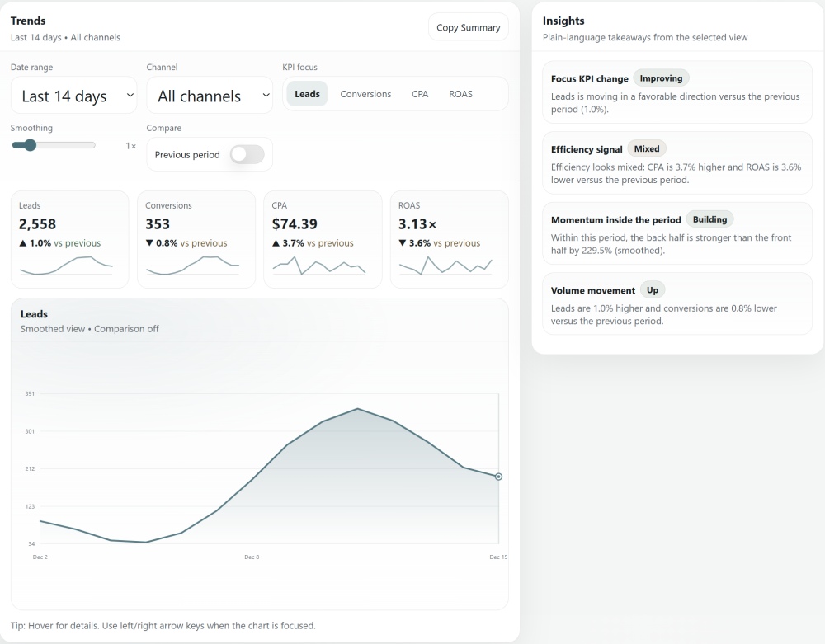Image resolution: width=825 pixels, height=644 pixels.
Task: Click the 1× smoothing multiplier label
Action: point(130,144)
